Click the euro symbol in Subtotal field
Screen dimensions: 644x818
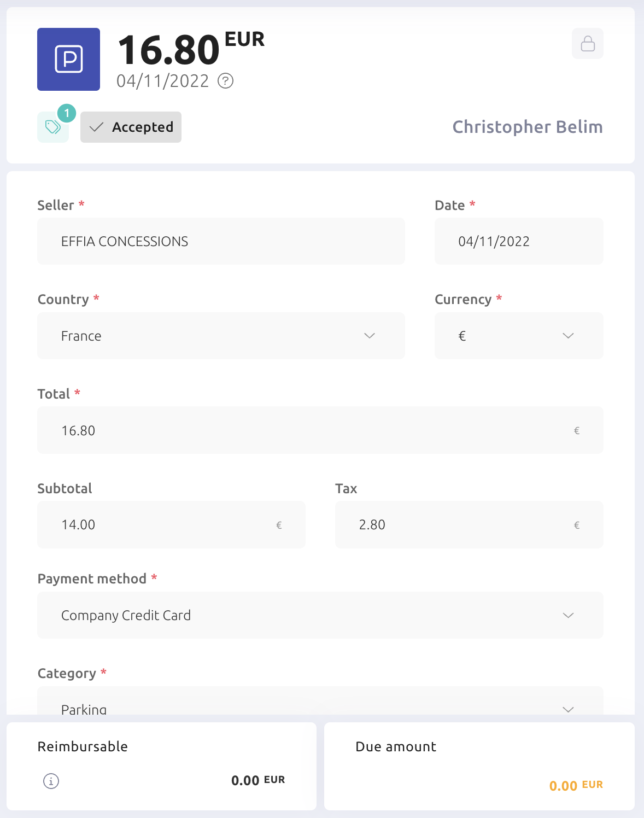[x=279, y=525]
